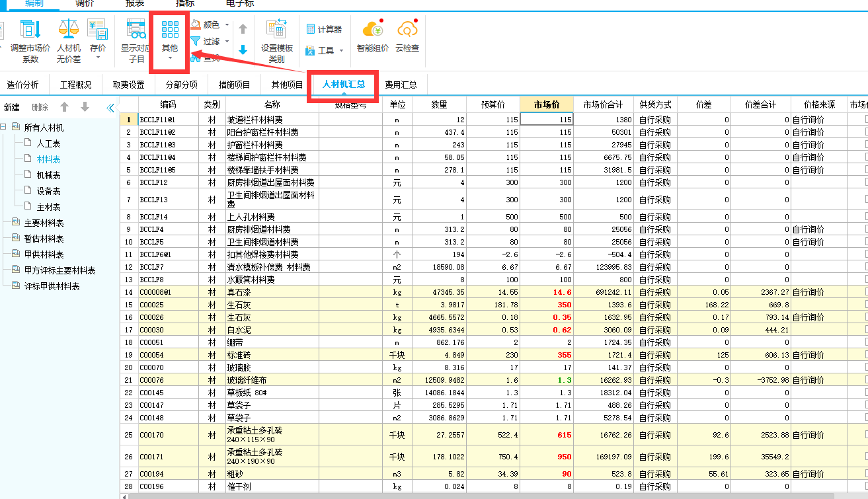Click the 工具 tools icon

[311, 50]
